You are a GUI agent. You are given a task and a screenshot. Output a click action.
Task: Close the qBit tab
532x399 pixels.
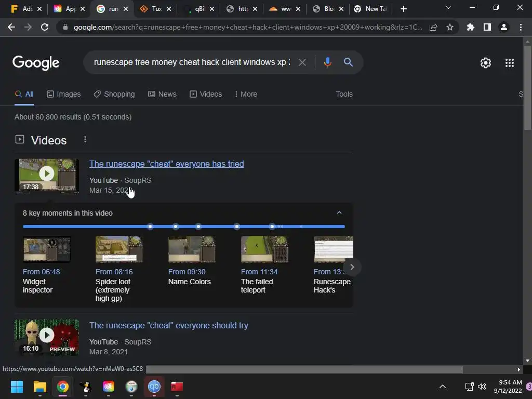pos(212,9)
